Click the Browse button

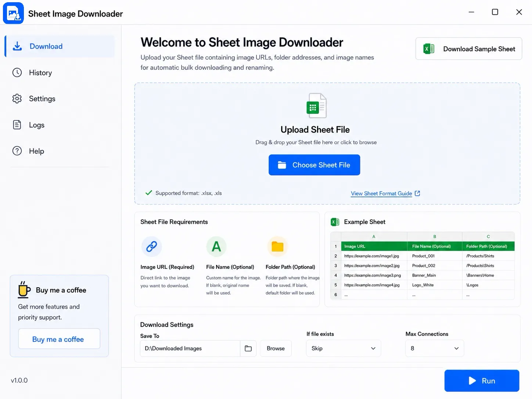click(x=276, y=348)
